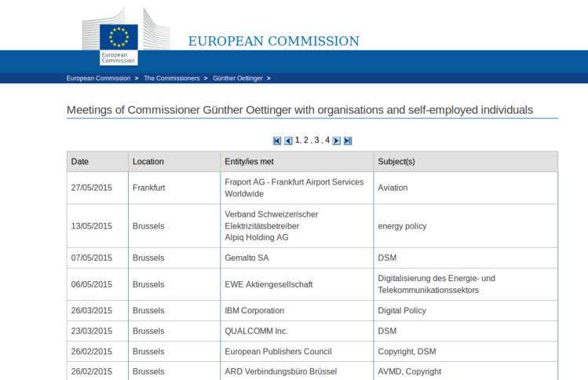This screenshot has width=588, height=380.
Task: Click the Subject(s) column header
Action: [396, 162]
